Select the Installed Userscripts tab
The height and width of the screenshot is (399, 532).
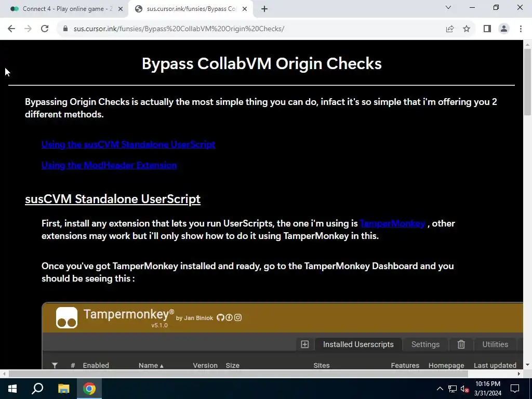point(358,344)
